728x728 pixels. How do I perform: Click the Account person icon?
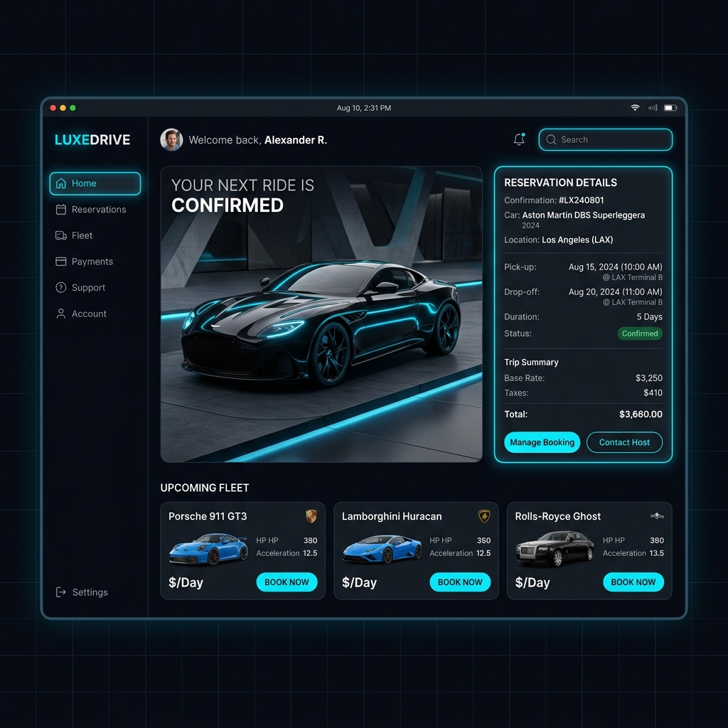pyautogui.click(x=61, y=314)
